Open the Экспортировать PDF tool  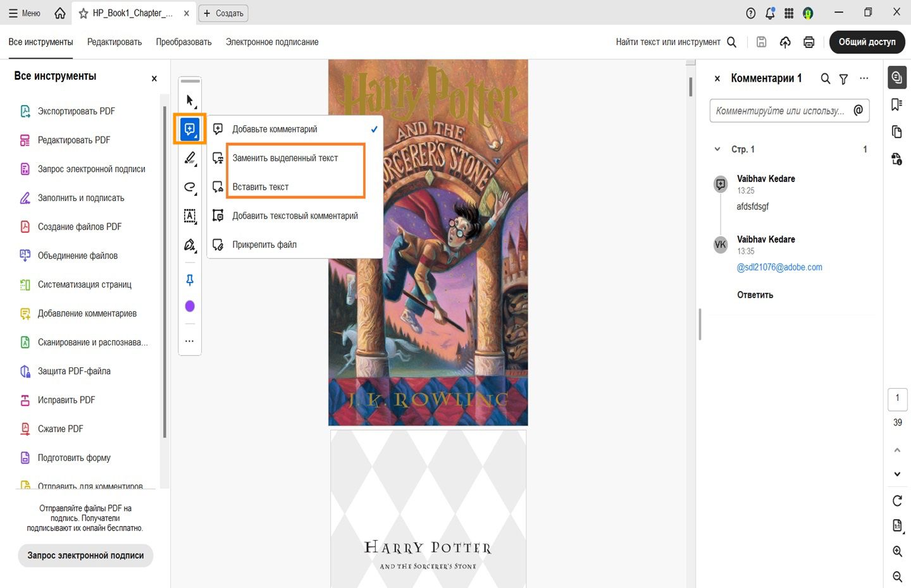point(76,111)
